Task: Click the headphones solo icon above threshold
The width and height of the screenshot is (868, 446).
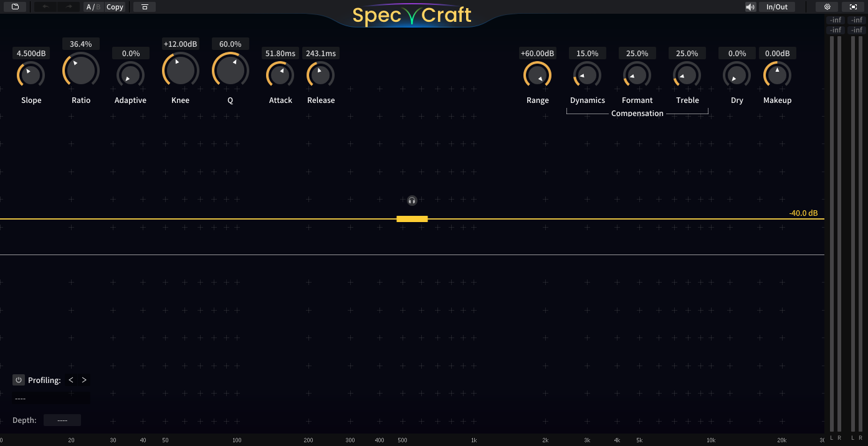Action: 412,200
